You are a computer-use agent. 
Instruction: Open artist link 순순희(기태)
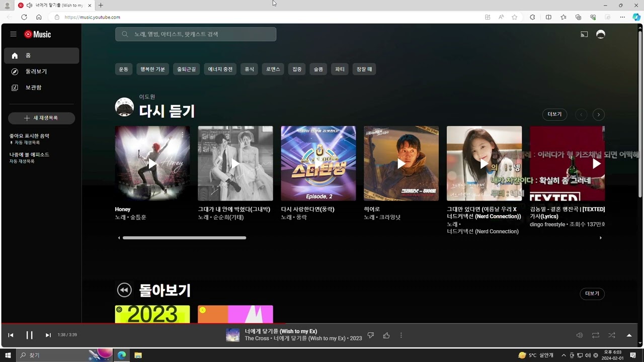(228, 217)
